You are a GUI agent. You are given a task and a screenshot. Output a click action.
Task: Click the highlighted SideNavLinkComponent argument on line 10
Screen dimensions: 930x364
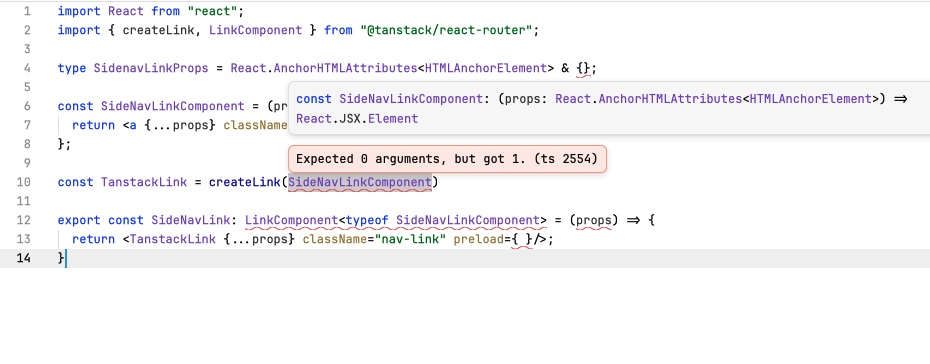[360, 182]
